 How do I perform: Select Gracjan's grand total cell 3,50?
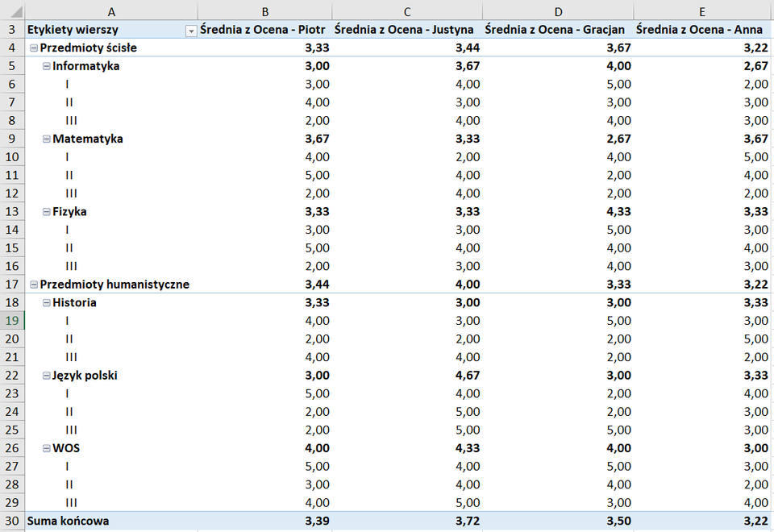pyautogui.click(x=558, y=521)
